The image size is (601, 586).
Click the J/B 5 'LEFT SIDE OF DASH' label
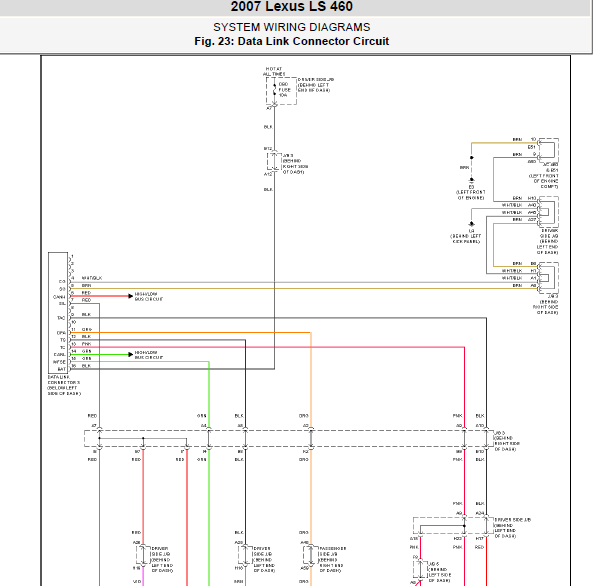click(x=440, y=572)
